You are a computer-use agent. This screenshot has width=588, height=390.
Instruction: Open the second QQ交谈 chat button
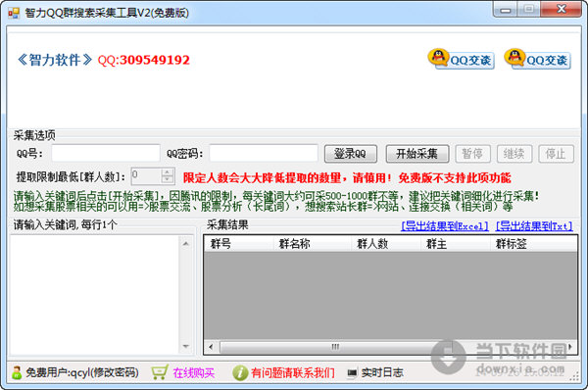tap(537, 59)
